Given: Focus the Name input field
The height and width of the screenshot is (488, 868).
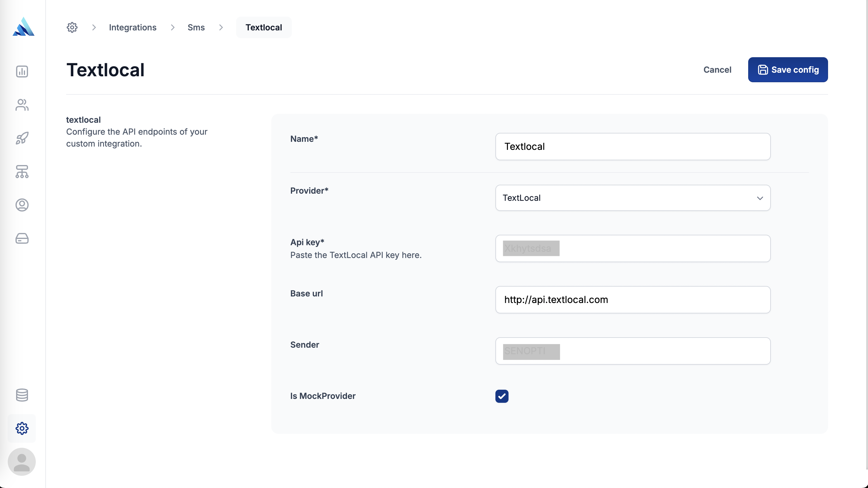Looking at the screenshot, I should [x=633, y=147].
